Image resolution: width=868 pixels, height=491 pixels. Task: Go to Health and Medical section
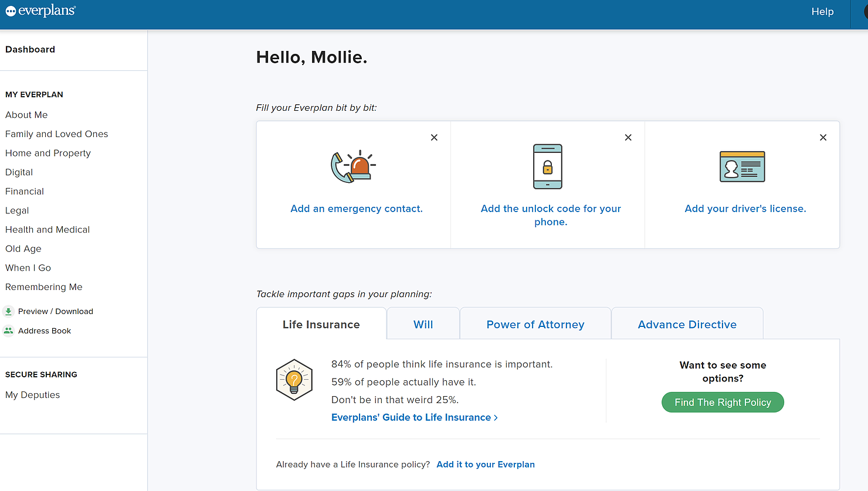click(48, 230)
